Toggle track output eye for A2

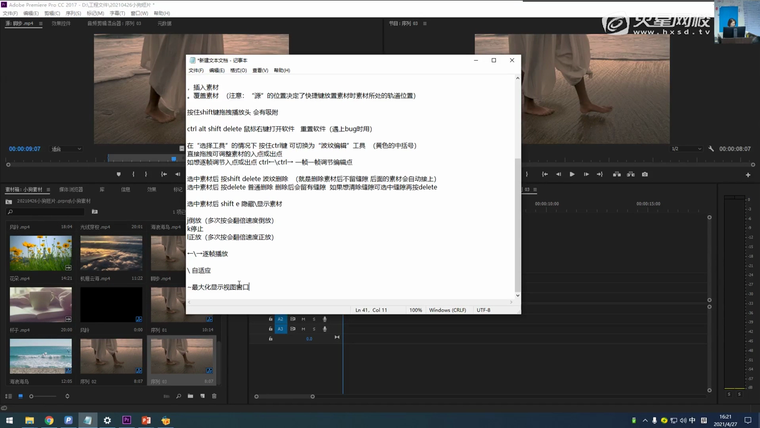(x=294, y=319)
